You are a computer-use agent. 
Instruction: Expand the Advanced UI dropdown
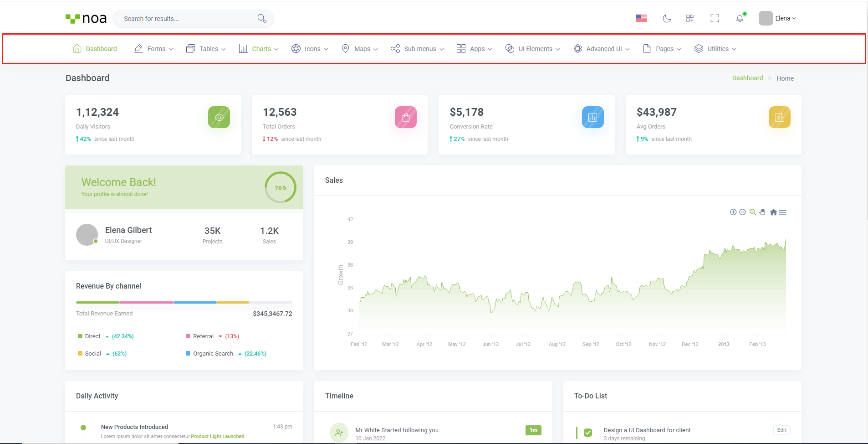tap(602, 49)
